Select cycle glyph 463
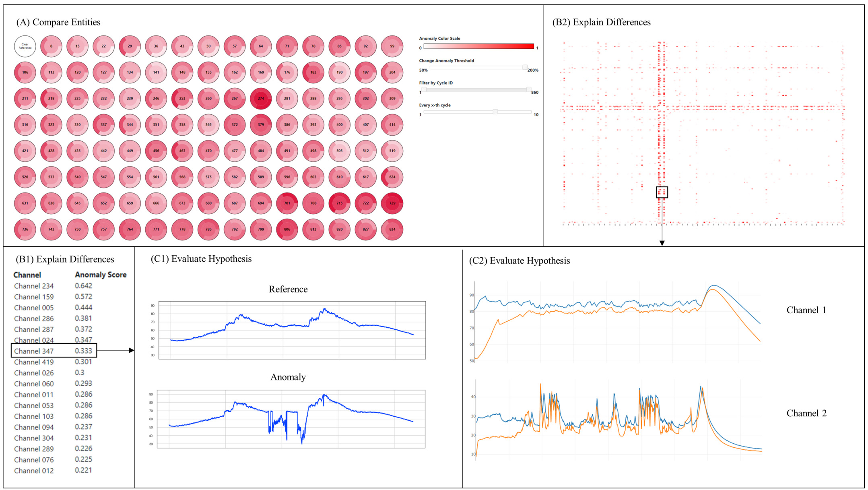The image size is (868, 490). (182, 151)
